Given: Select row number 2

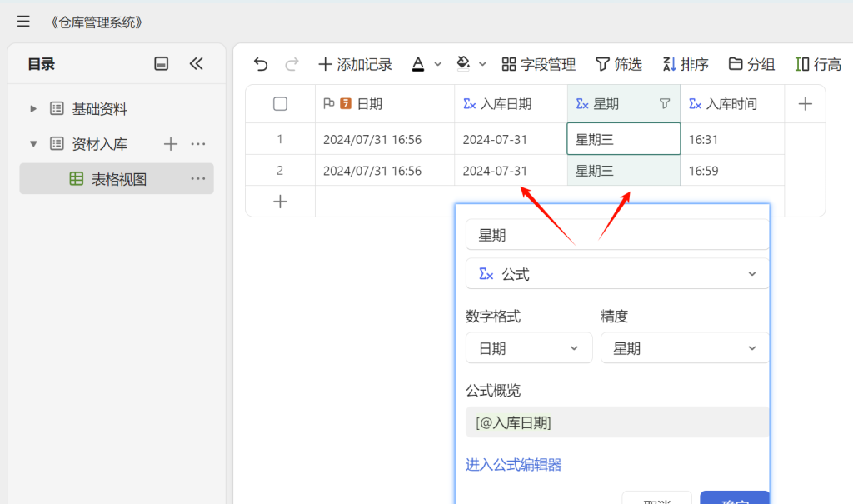Looking at the screenshot, I should pyautogui.click(x=280, y=171).
